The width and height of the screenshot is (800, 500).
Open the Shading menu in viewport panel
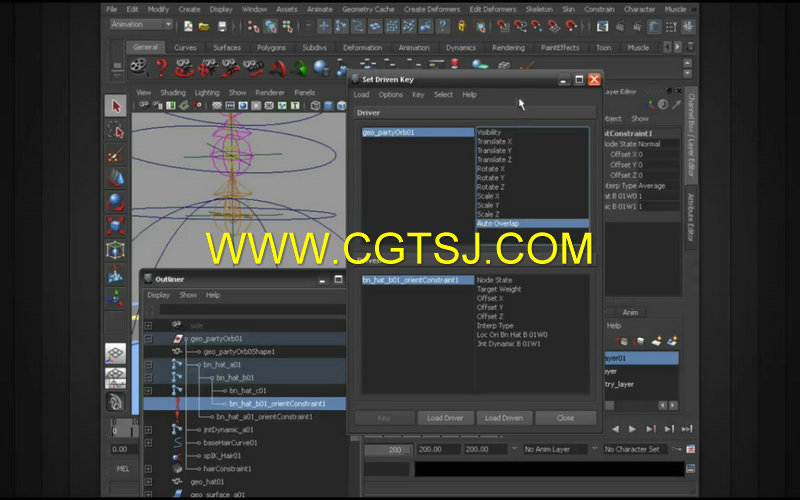(x=173, y=92)
